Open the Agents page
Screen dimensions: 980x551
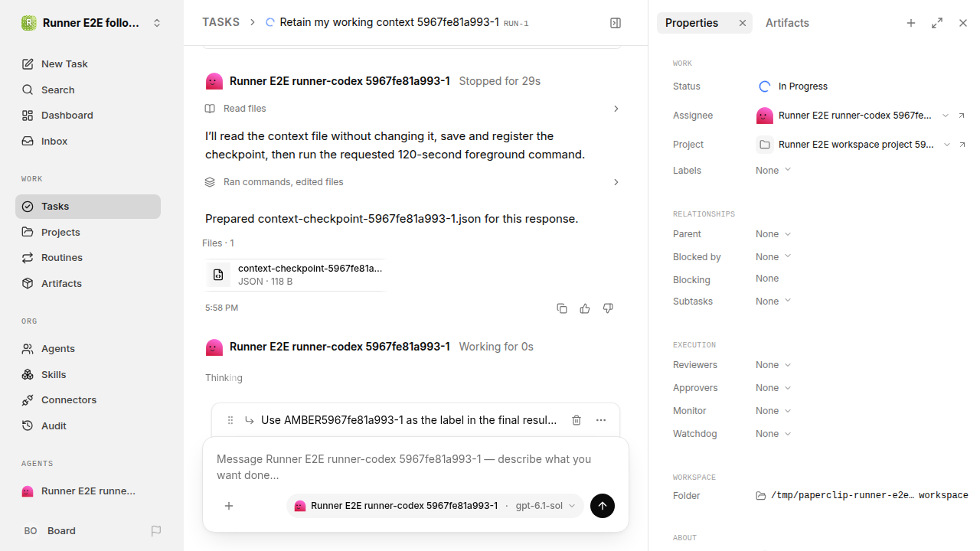[88, 348]
